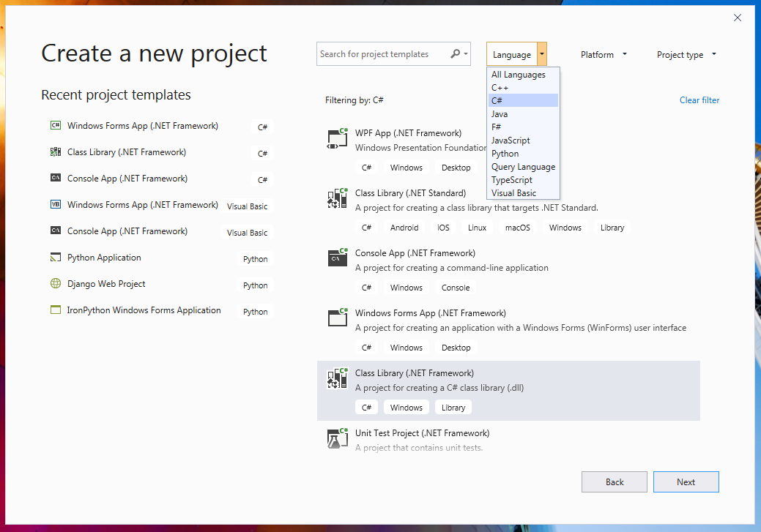The height and width of the screenshot is (532, 761).
Task: Select the WPF App (.NET Framework) template title
Action: (x=408, y=133)
